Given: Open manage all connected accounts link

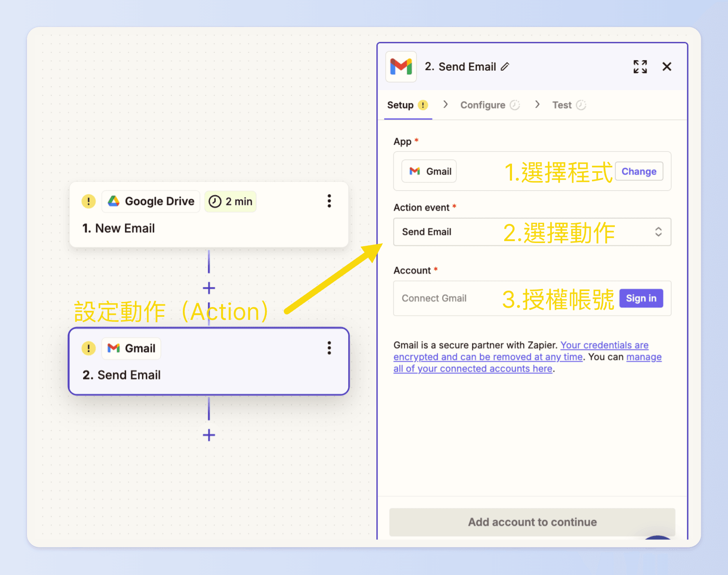Looking at the screenshot, I should [527, 363].
